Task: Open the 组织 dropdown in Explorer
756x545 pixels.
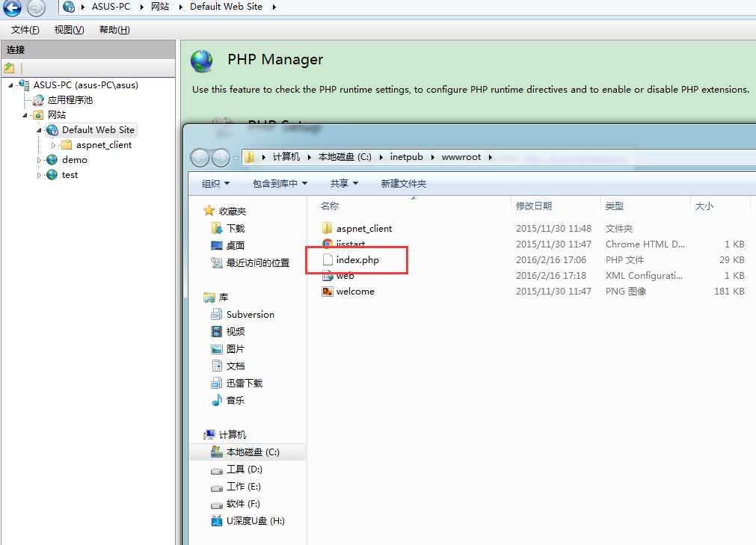Action: point(215,184)
